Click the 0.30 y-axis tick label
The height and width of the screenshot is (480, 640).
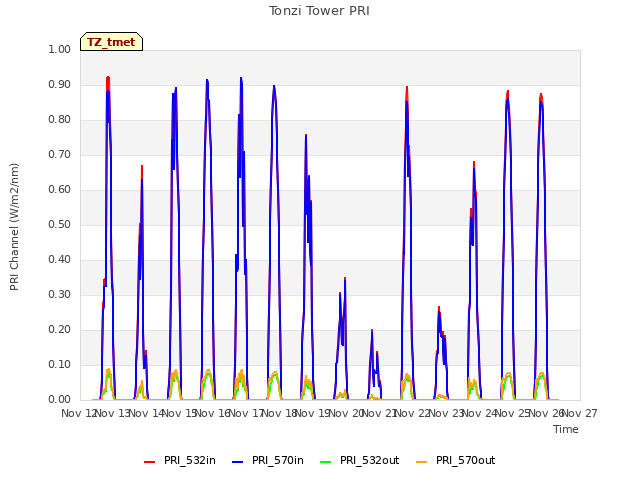click(x=60, y=295)
